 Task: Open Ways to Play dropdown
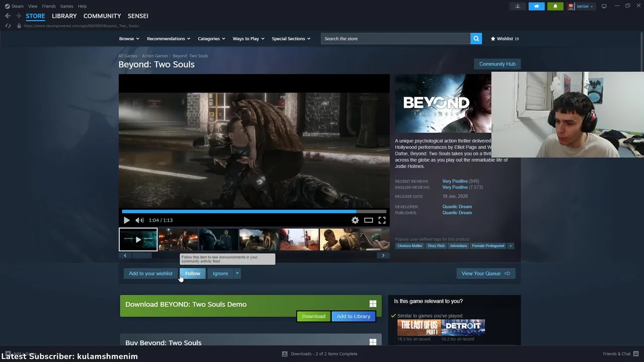(x=249, y=39)
